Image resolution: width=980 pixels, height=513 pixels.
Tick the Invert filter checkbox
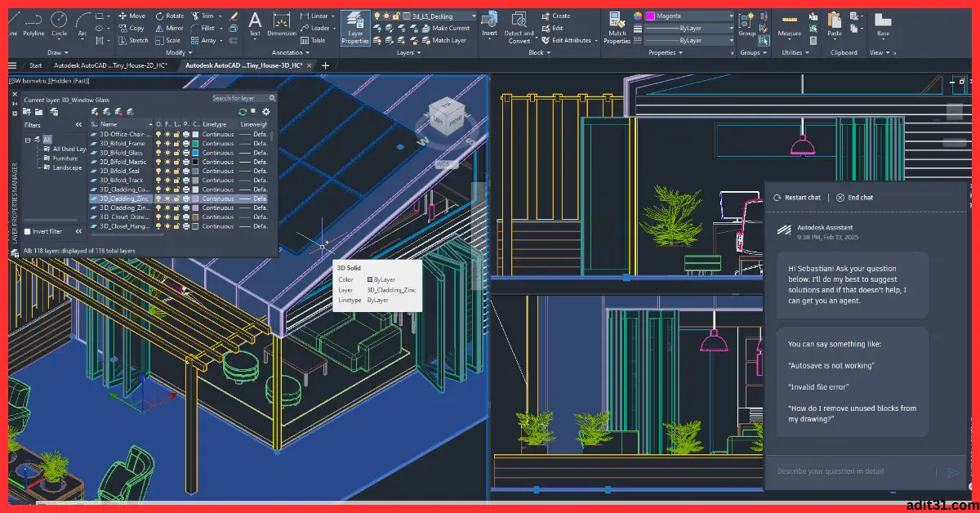(x=27, y=231)
